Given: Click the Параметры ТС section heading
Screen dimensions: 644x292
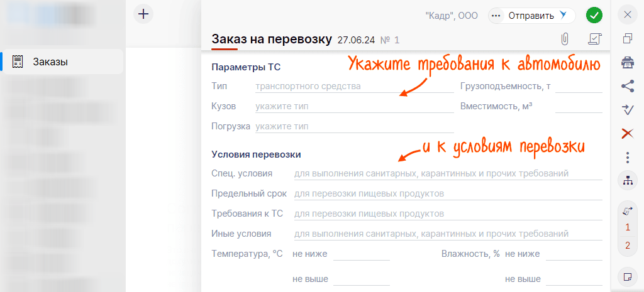Looking at the screenshot, I should click(x=246, y=67).
